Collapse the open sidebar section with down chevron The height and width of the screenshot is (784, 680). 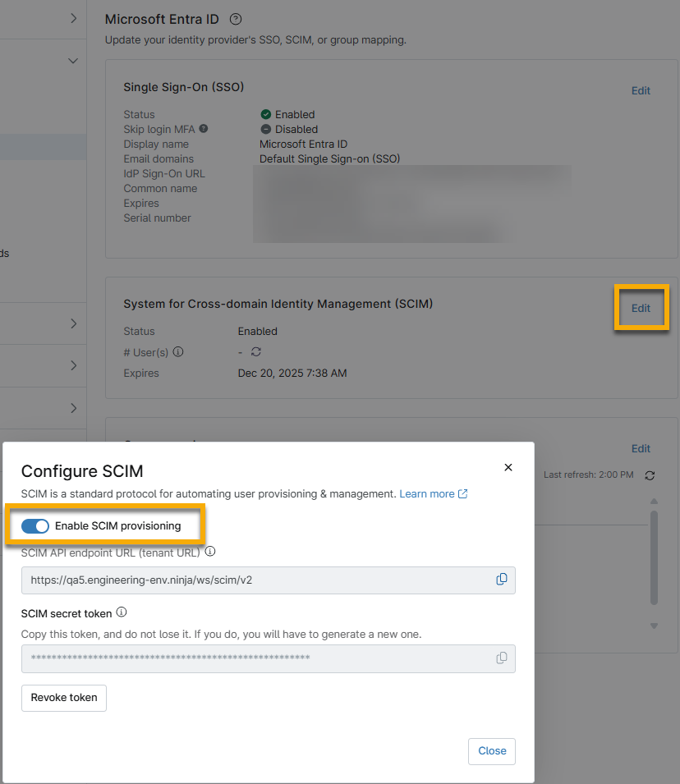[x=73, y=61]
